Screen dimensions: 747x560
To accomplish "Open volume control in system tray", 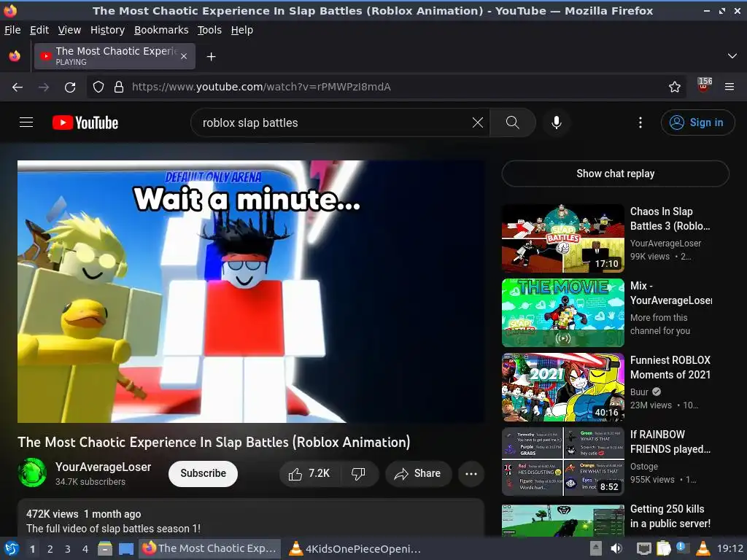I will point(616,548).
